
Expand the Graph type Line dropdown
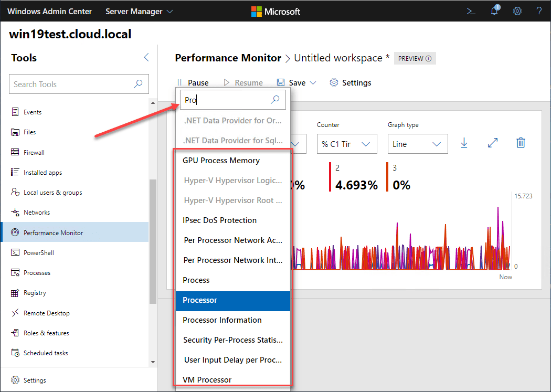tap(417, 144)
